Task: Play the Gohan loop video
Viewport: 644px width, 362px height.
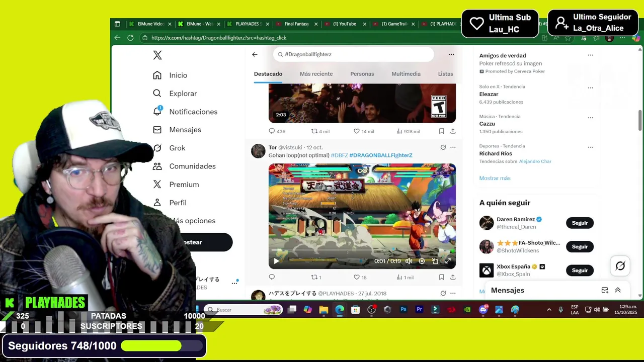Action: click(276, 261)
